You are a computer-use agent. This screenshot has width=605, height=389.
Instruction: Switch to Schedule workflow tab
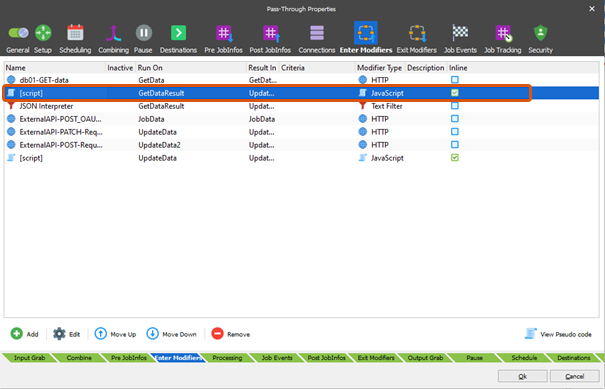coord(524,358)
